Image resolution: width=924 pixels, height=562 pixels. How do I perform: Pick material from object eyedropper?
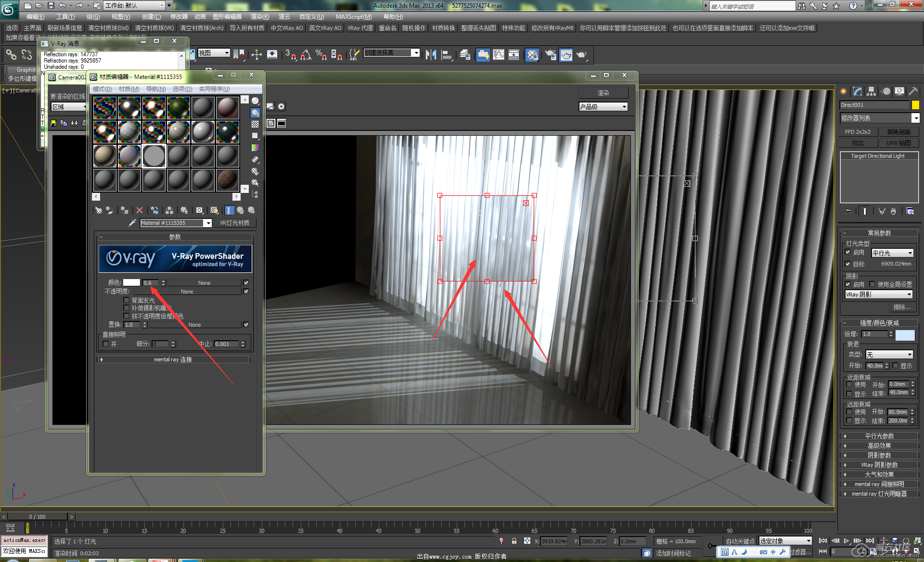click(x=132, y=223)
